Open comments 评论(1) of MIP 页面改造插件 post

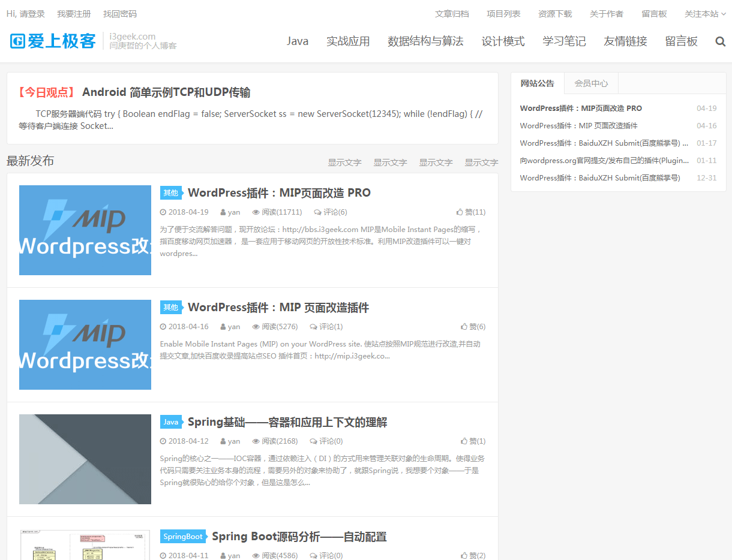coord(326,327)
